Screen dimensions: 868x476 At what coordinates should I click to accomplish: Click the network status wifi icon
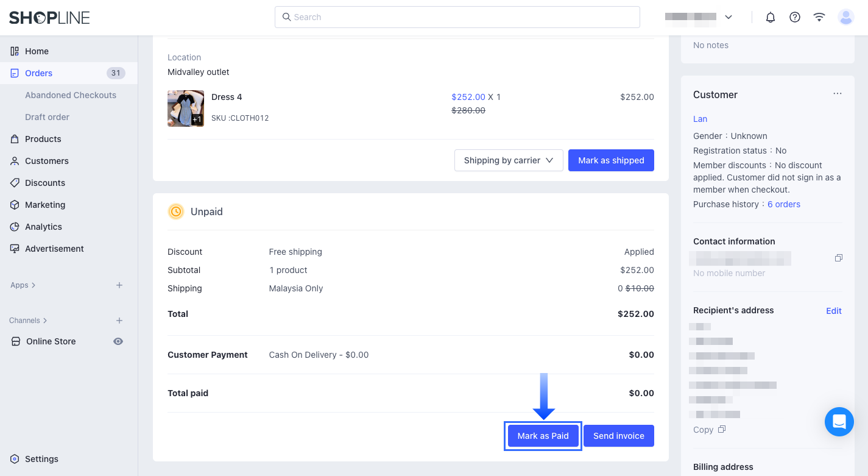[x=819, y=17]
